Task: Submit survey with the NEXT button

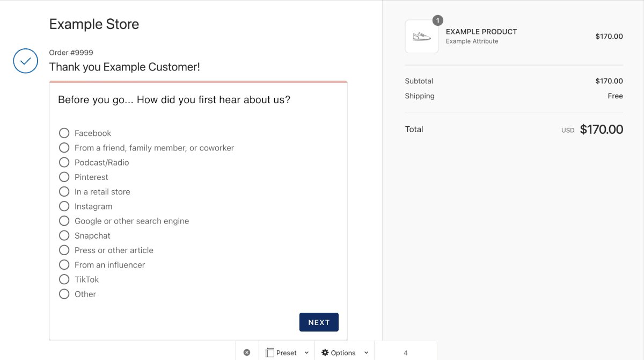Action: (x=319, y=322)
